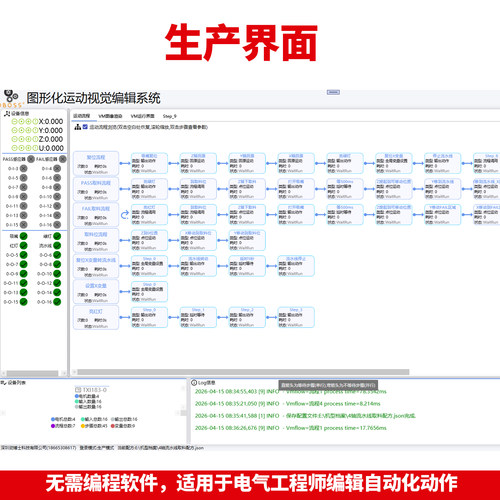Click the flow hierarchy icon beside the blue checkbox
This screenshot has width=500, height=500.
[78, 127]
